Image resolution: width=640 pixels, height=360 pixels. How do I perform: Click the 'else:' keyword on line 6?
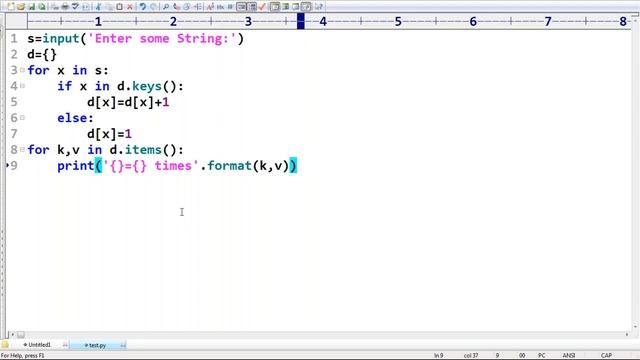coord(76,118)
